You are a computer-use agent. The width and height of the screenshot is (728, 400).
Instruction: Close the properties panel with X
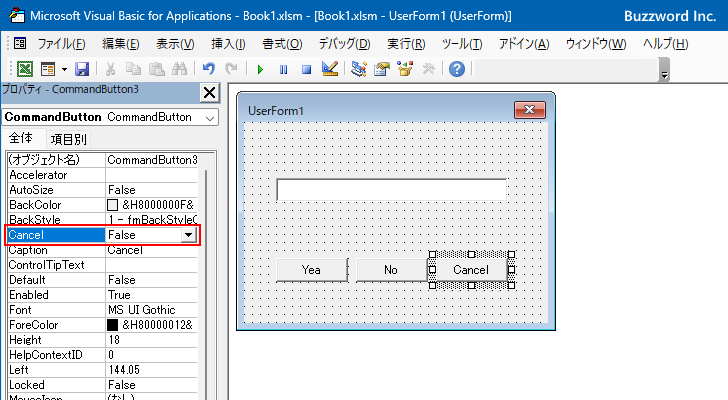(209, 93)
